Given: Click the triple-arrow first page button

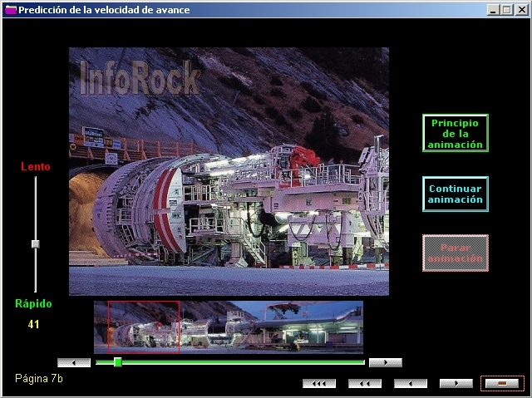Looking at the screenshot, I should pyautogui.click(x=319, y=383).
